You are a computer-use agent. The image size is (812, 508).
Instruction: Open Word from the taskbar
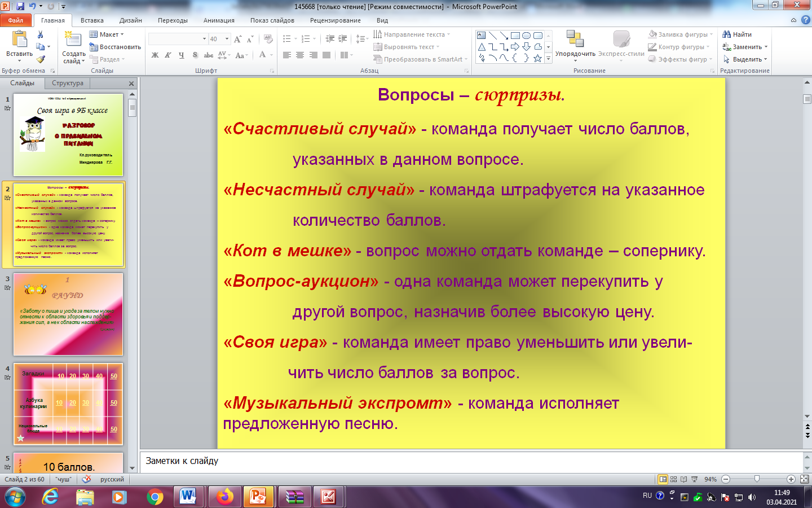[x=188, y=497]
